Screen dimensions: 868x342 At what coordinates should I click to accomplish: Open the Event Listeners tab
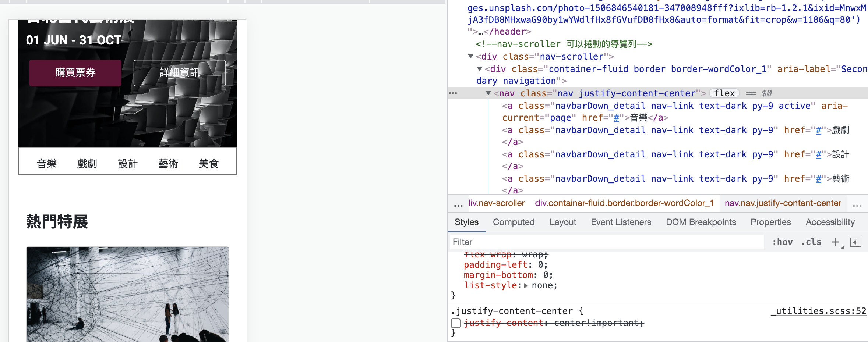pyautogui.click(x=621, y=222)
